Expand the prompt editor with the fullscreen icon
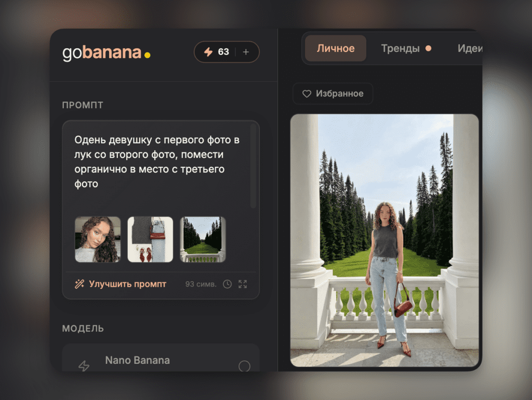 tap(242, 284)
